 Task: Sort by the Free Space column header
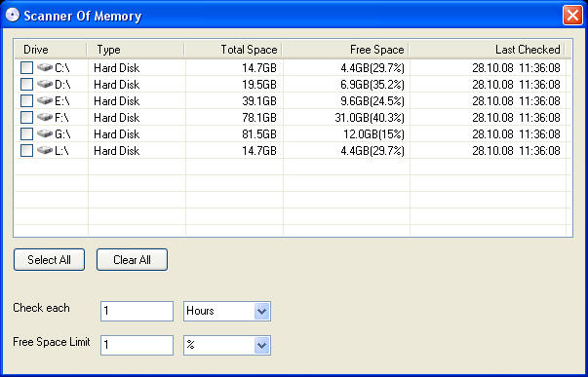pyautogui.click(x=346, y=50)
